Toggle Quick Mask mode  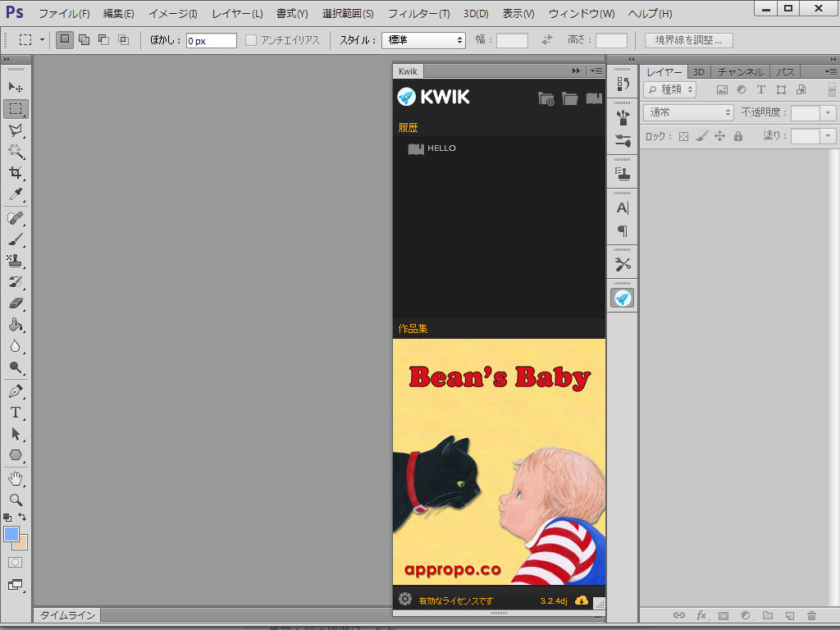coord(15,563)
